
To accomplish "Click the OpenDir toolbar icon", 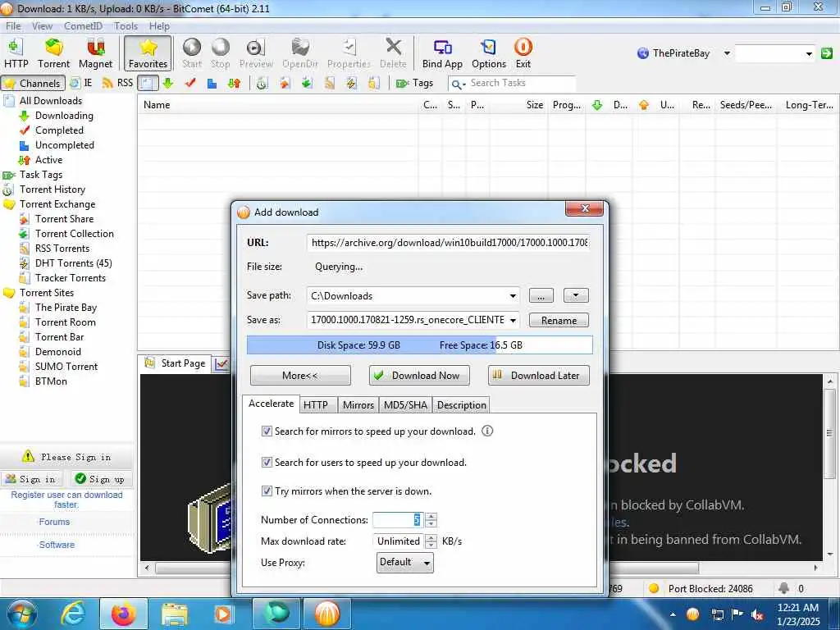I will [300, 53].
